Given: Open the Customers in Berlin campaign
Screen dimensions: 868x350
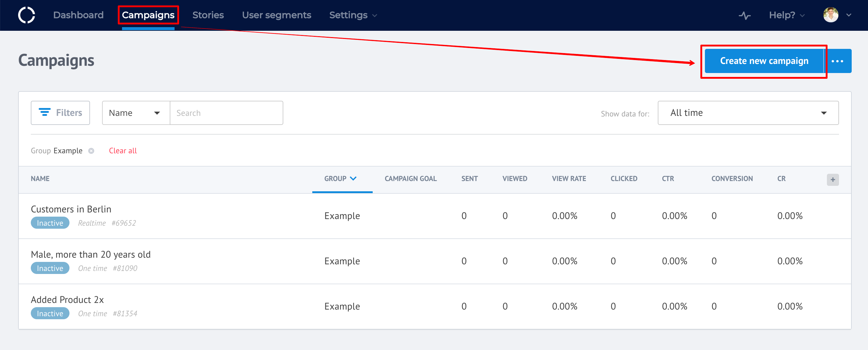Looking at the screenshot, I should click(x=71, y=209).
